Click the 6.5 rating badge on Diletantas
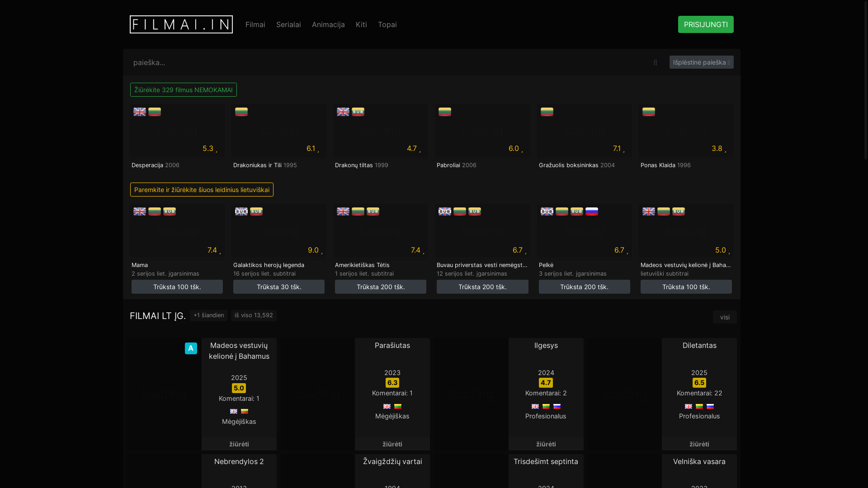 pyautogui.click(x=699, y=383)
